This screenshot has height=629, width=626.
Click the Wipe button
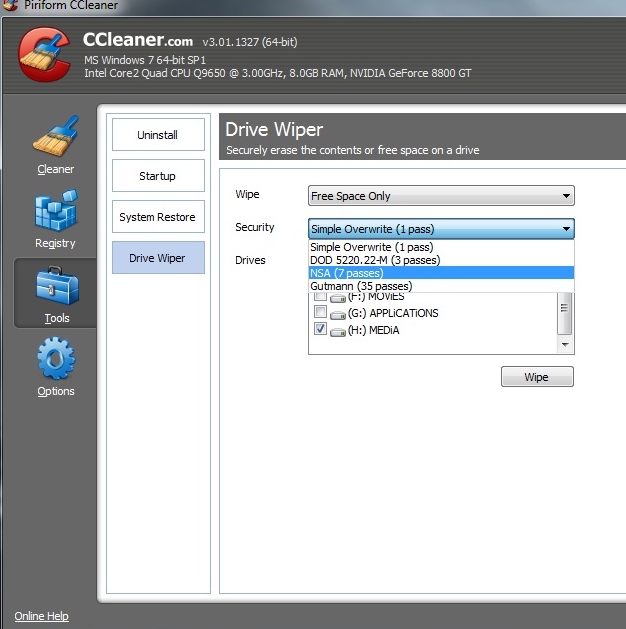[x=537, y=377]
